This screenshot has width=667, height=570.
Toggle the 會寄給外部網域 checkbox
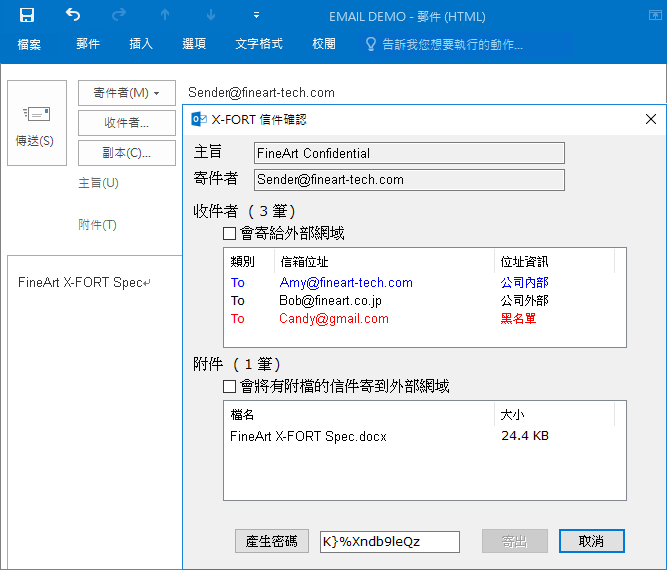click(229, 233)
